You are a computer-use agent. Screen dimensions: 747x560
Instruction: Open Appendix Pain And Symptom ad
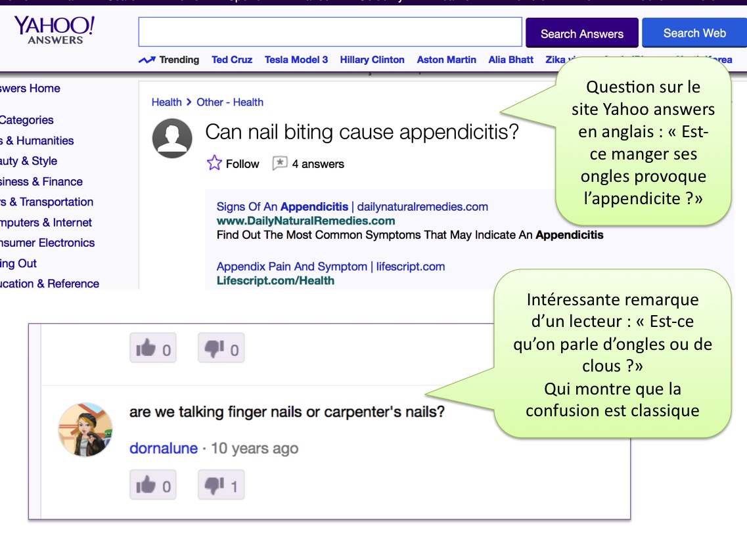tap(330, 267)
